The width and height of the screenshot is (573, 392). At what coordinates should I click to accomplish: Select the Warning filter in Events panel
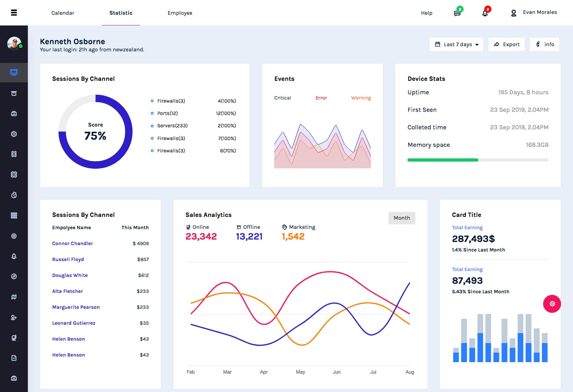[x=361, y=98]
